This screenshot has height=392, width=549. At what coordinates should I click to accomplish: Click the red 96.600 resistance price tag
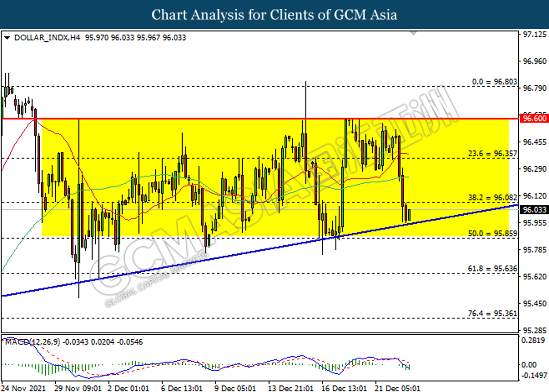[x=534, y=119]
